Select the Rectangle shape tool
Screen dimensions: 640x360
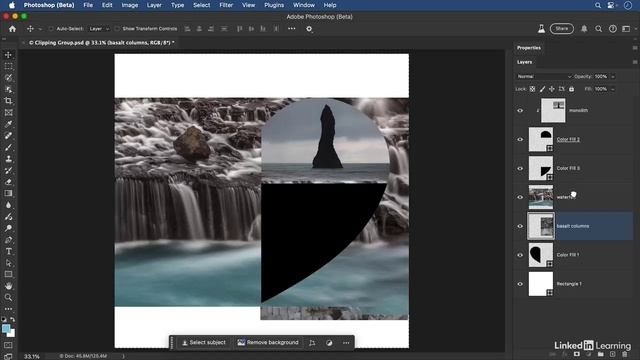pos(8,274)
